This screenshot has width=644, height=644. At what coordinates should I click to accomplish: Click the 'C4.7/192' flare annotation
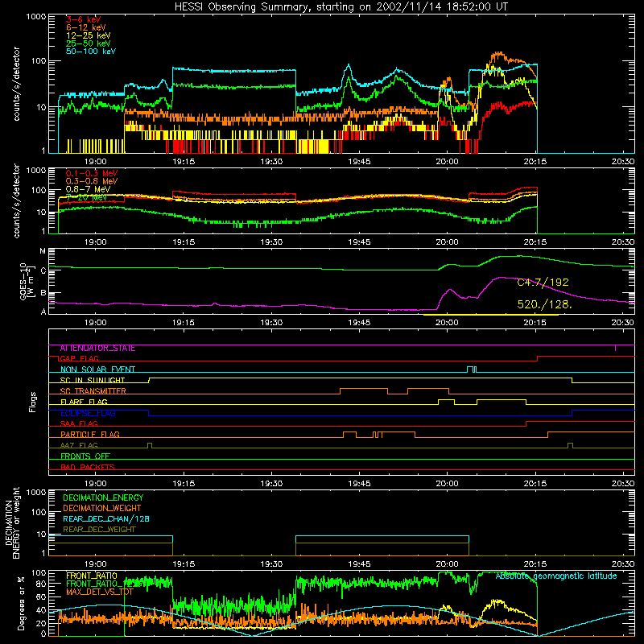tap(543, 283)
